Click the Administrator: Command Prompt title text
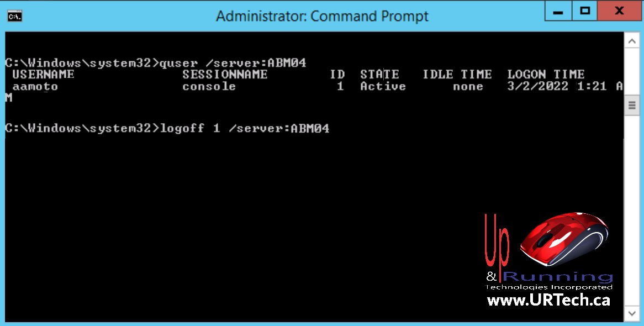644x326 pixels. tap(322, 17)
